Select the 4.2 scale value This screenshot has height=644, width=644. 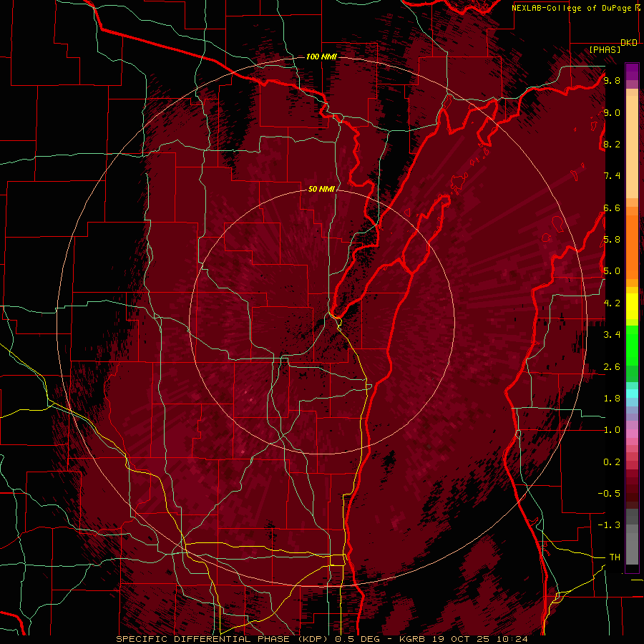pyautogui.click(x=612, y=303)
